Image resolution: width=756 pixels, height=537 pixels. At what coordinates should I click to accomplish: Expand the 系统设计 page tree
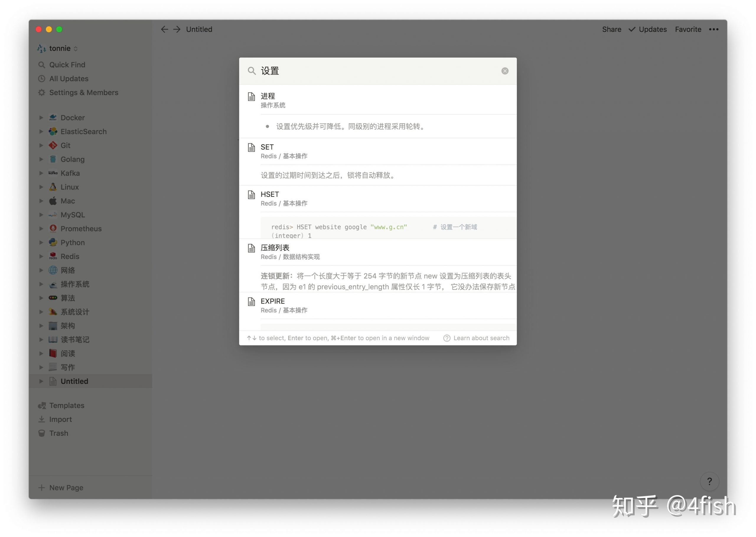pos(41,312)
